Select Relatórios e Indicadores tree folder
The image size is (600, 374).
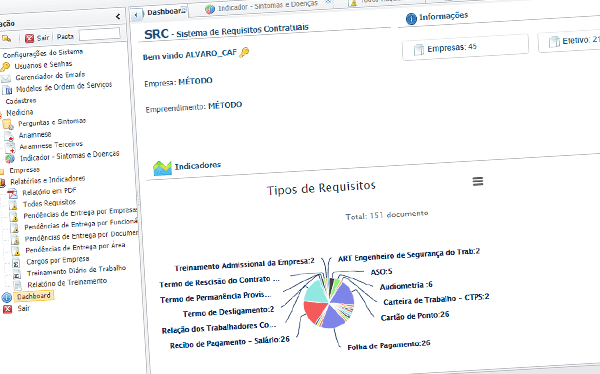(x=47, y=180)
